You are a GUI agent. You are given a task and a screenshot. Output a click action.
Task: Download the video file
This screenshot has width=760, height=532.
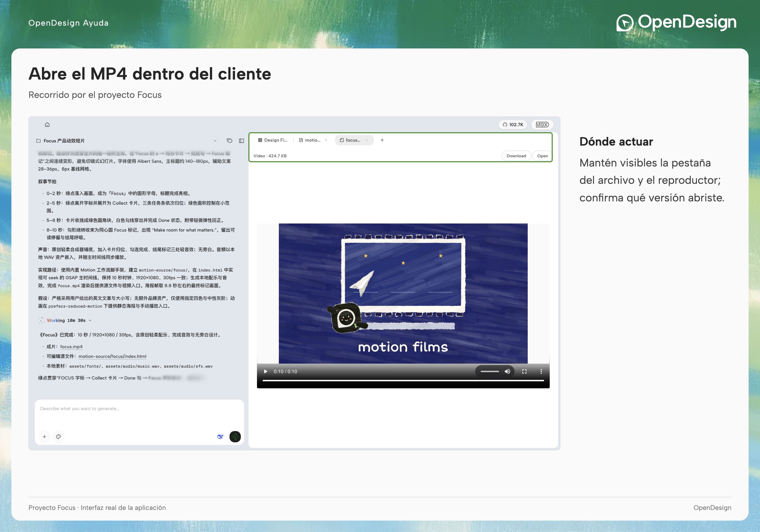click(516, 156)
